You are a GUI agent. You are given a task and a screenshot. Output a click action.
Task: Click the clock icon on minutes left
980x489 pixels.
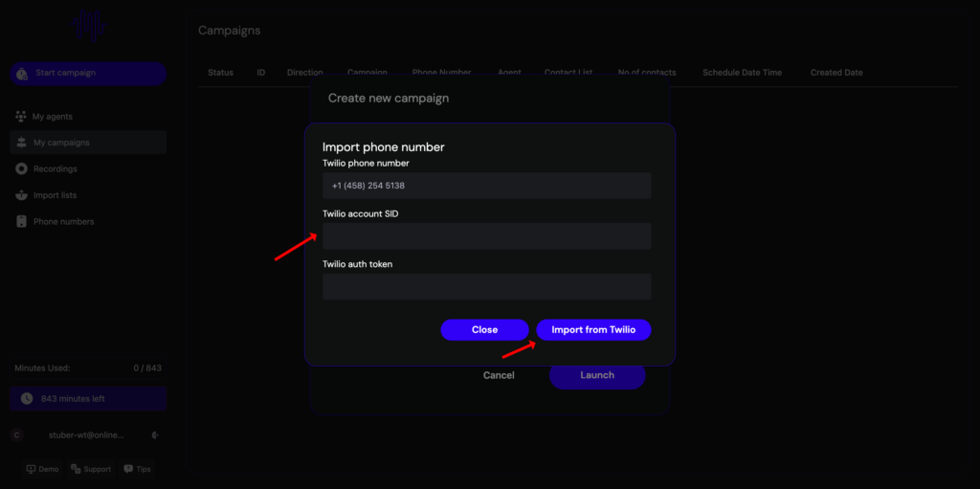(27, 398)
